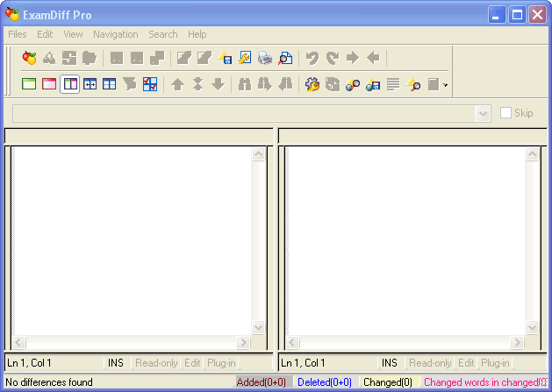Image resolution: width=552 pixels, height=392 pixels.
Task: Open the Help menu
Action: pyautogui.click(x=197, y=34)
